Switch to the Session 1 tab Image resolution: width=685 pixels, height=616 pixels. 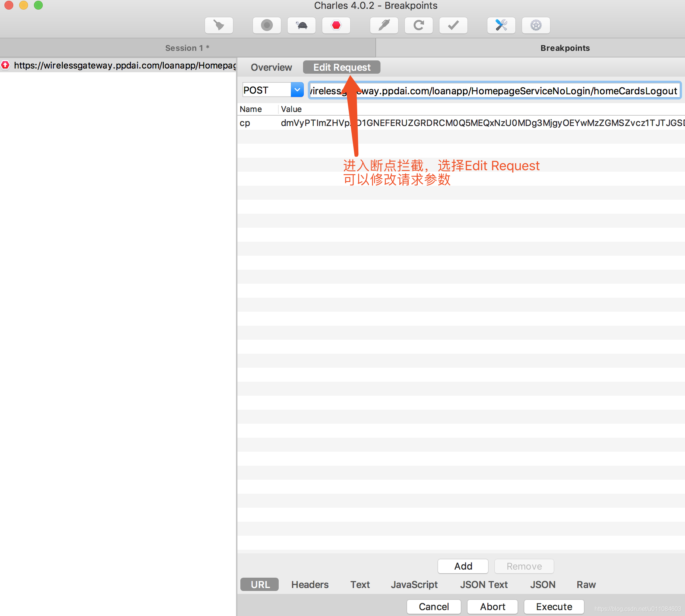point(187,48)
